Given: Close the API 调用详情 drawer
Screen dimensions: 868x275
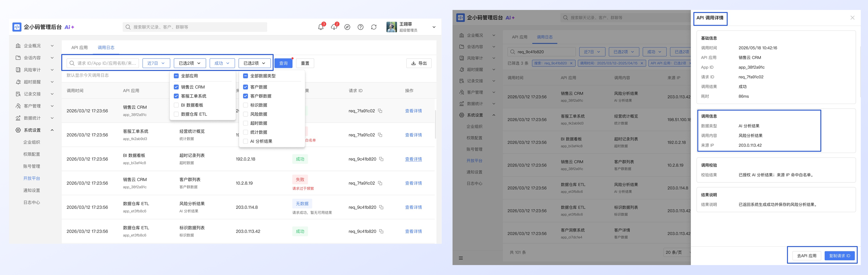Looking at the screenshot, I should 852,17.
